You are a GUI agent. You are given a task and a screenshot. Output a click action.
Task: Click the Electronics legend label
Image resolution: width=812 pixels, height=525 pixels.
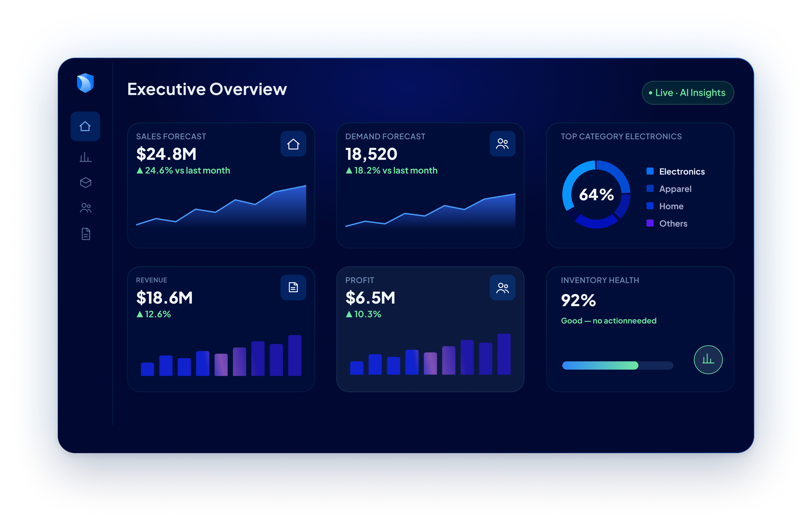coord(682,172)
